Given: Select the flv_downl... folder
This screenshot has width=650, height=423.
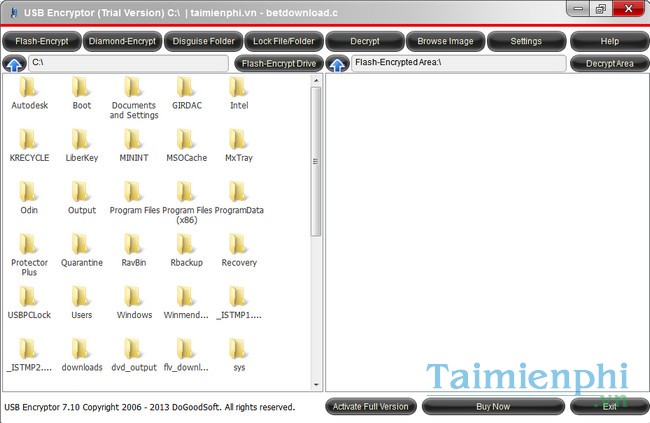Looking at the screenshot, I should point(186,355).
